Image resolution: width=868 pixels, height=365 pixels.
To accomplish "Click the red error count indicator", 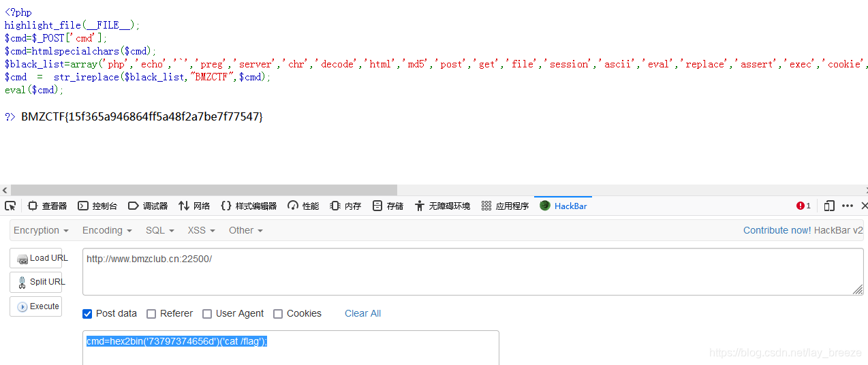I will [x=803, y=206].
